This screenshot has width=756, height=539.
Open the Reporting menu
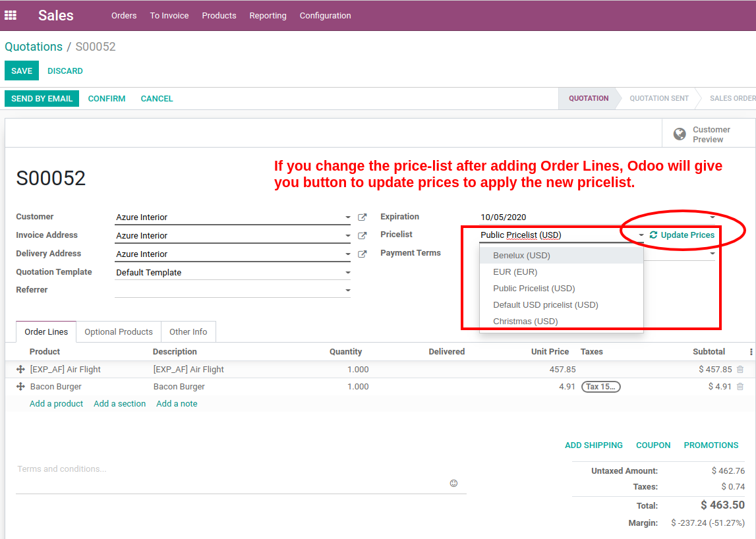point(268,15)
